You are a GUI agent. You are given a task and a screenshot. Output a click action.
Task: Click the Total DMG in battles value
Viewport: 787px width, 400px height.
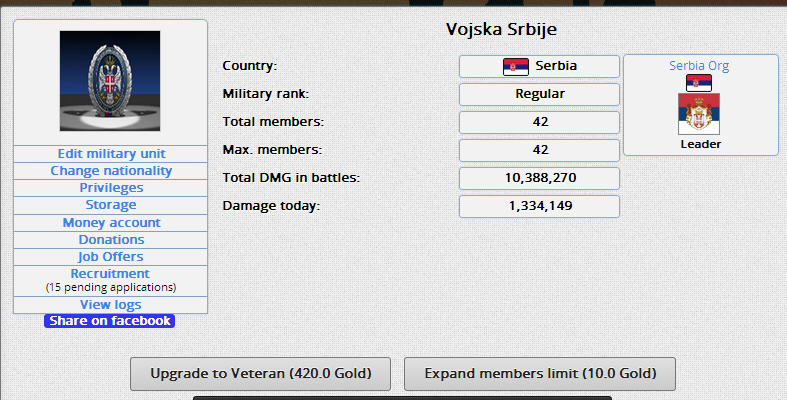(x=540, y=178)
